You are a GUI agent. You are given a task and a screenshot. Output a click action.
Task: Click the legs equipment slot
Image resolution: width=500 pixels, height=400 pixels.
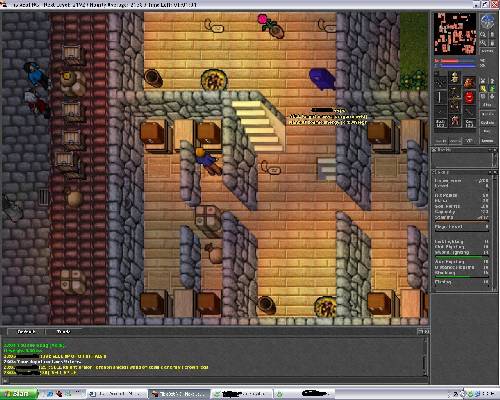click(454, 106)
